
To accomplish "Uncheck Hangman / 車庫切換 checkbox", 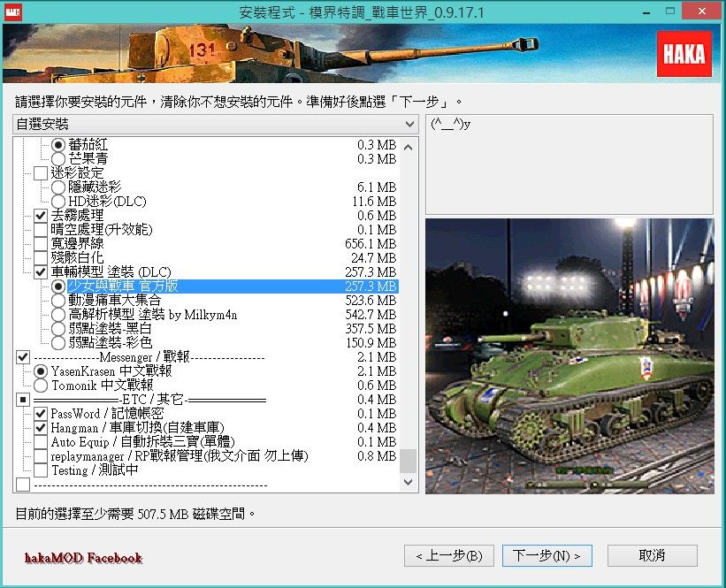I will coord(41,428).
